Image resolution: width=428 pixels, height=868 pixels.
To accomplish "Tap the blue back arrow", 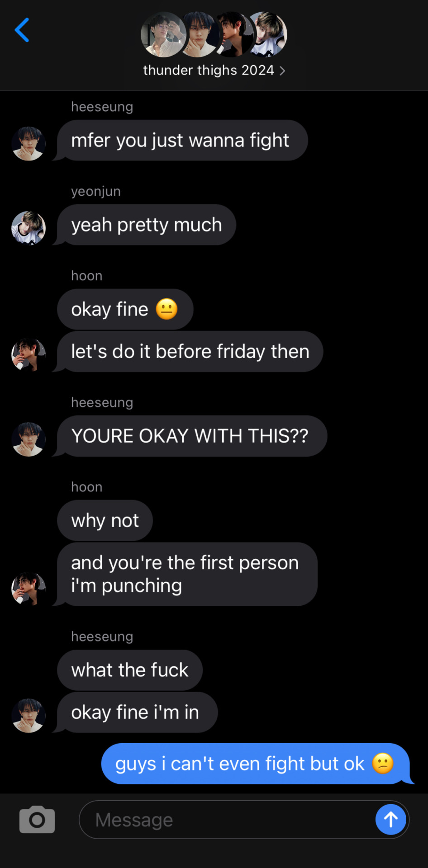I will click(22, 30).
